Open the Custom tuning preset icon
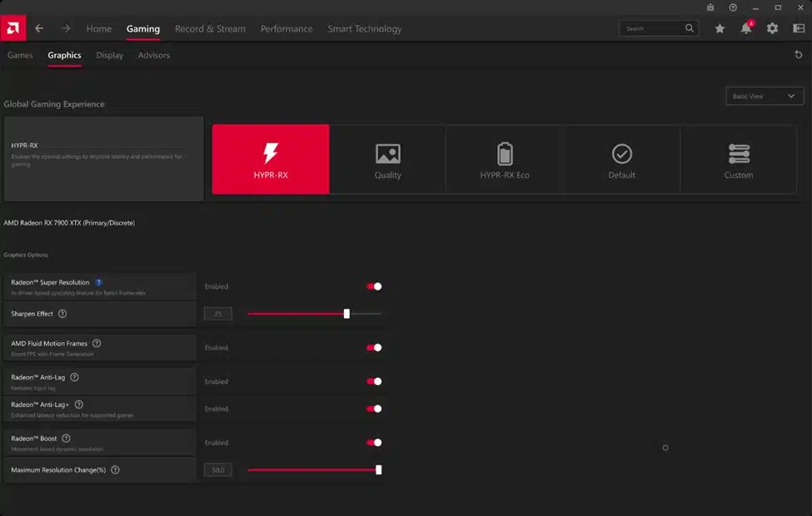This screenshot has height=516, width=812. pos(740,154)
